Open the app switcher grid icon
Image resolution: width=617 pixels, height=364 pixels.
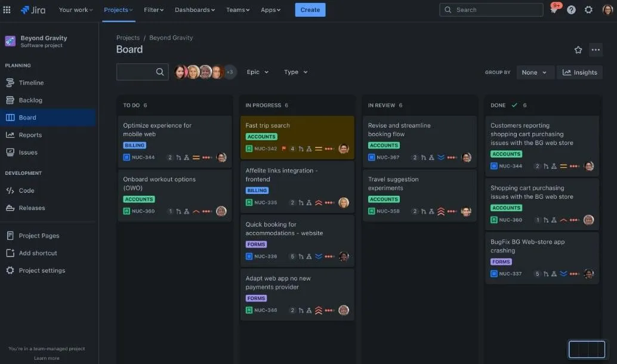pos(7,10)
